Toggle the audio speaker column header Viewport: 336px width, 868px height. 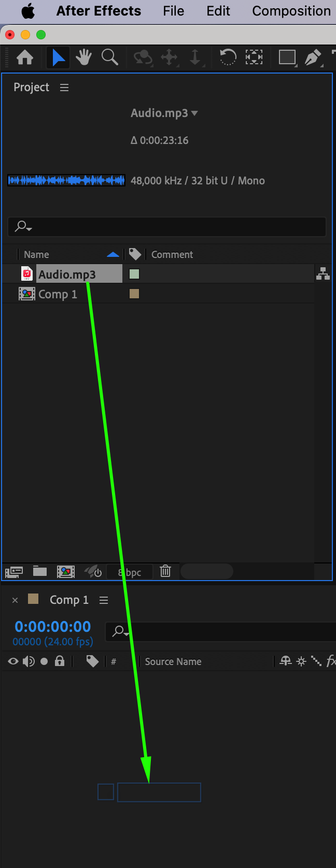point(29,661)
